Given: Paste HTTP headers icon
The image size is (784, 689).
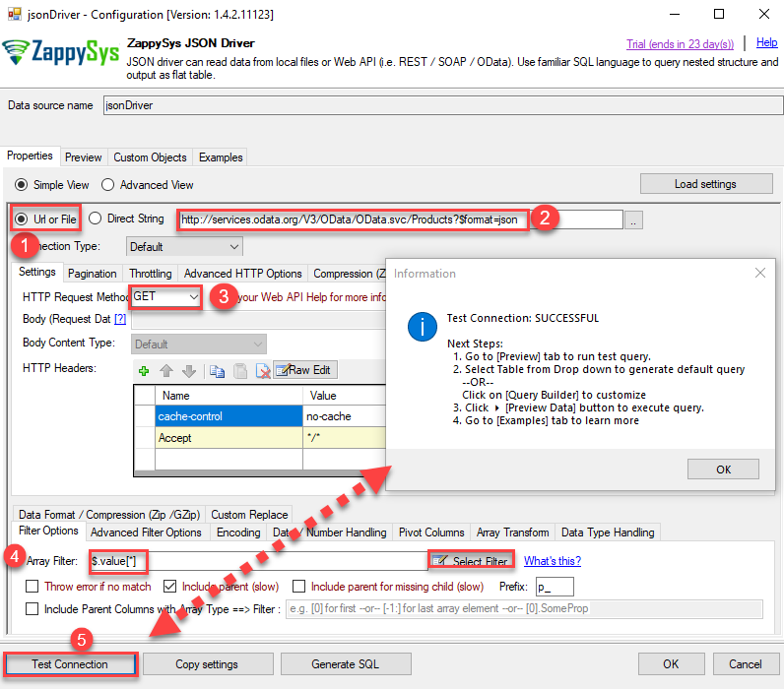Looking at the screenshot, I should coord(240,371).
